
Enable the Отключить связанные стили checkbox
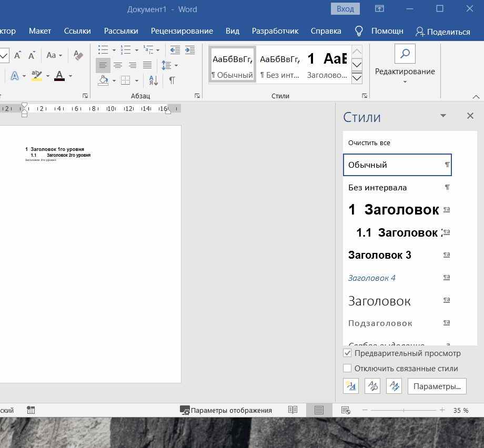pyautogui.click(x=347, y=369)
